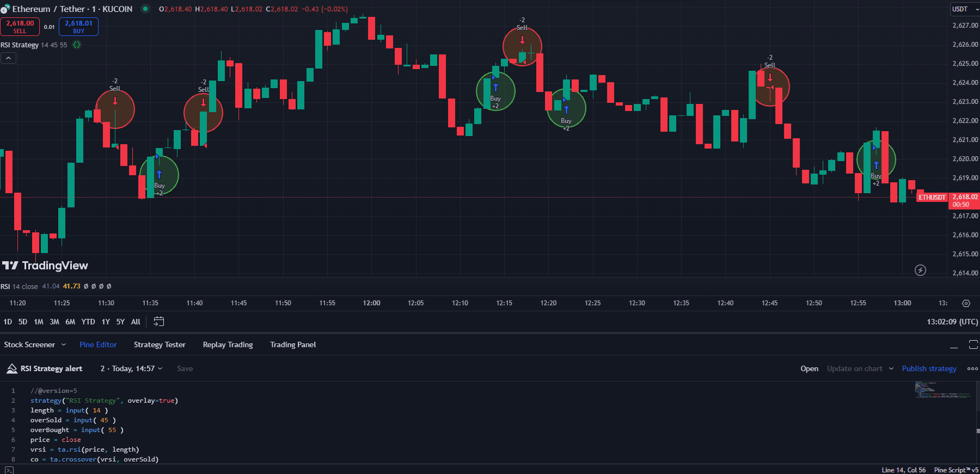Click the Sell signal arrow near 12:17
980x474 pixels.
click(522, 40)
